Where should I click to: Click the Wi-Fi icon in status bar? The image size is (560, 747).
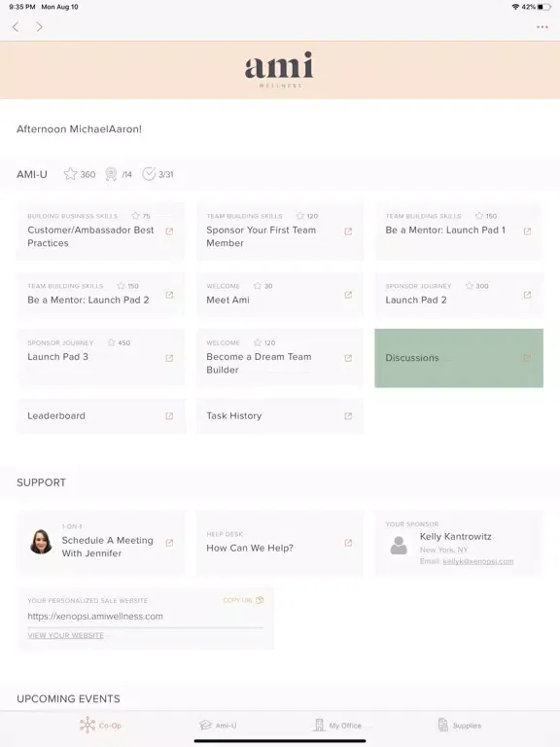point(515,7)
